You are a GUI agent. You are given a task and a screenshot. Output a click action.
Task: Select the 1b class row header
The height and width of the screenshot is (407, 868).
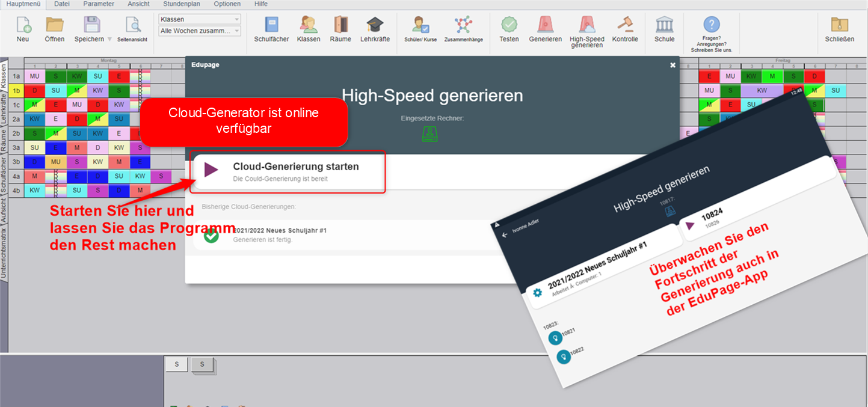[16, 90]
